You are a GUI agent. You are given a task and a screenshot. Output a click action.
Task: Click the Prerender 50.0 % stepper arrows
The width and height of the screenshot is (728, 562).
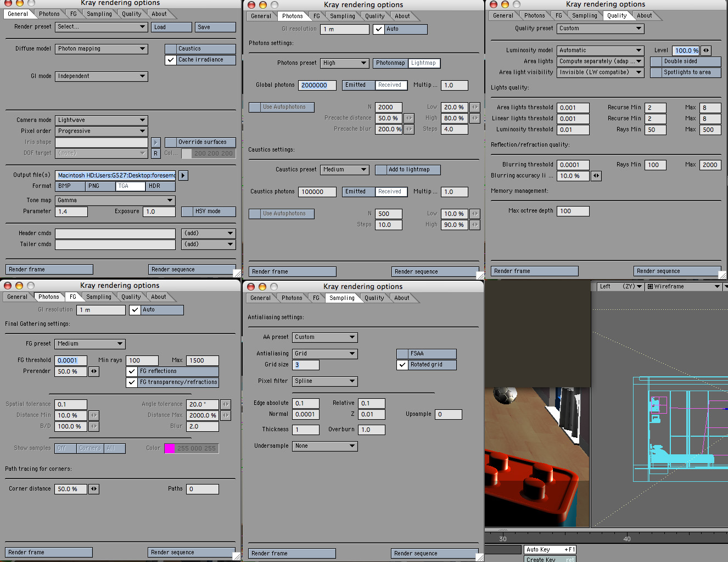coord(94,371)
